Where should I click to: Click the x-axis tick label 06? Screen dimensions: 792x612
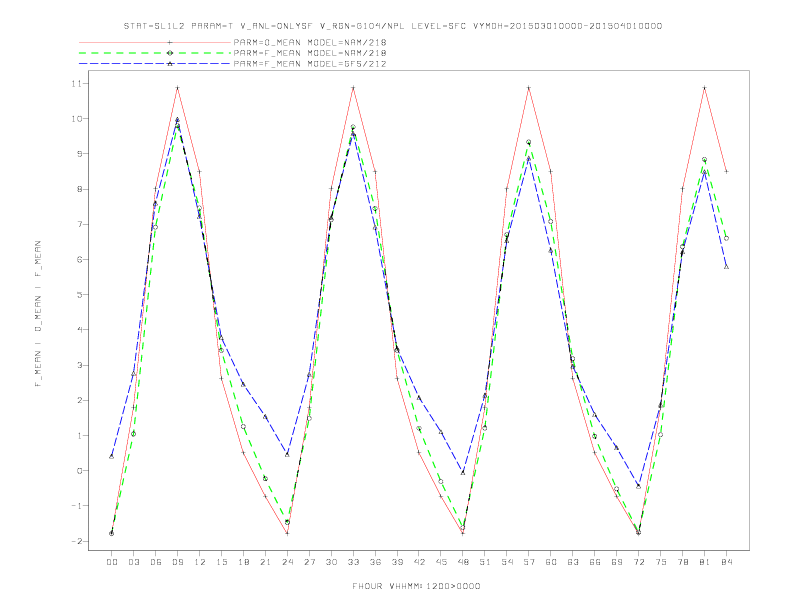(156, 562)
